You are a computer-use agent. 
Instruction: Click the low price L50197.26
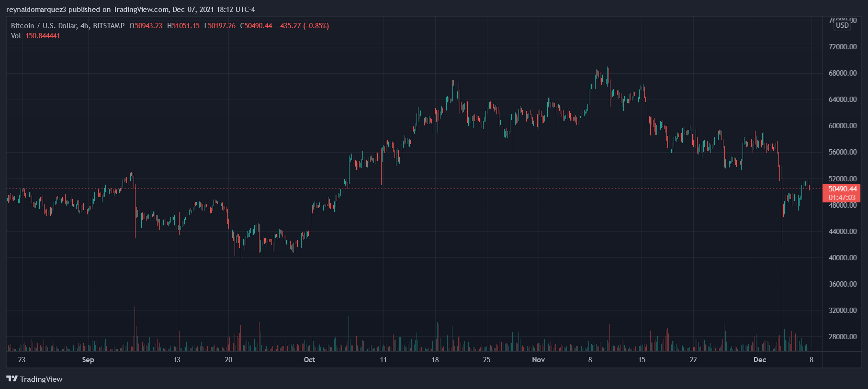pos(220,26)
